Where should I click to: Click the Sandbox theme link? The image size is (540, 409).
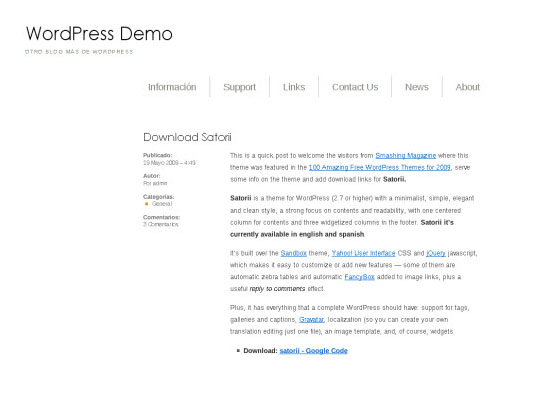coord(293,253)
